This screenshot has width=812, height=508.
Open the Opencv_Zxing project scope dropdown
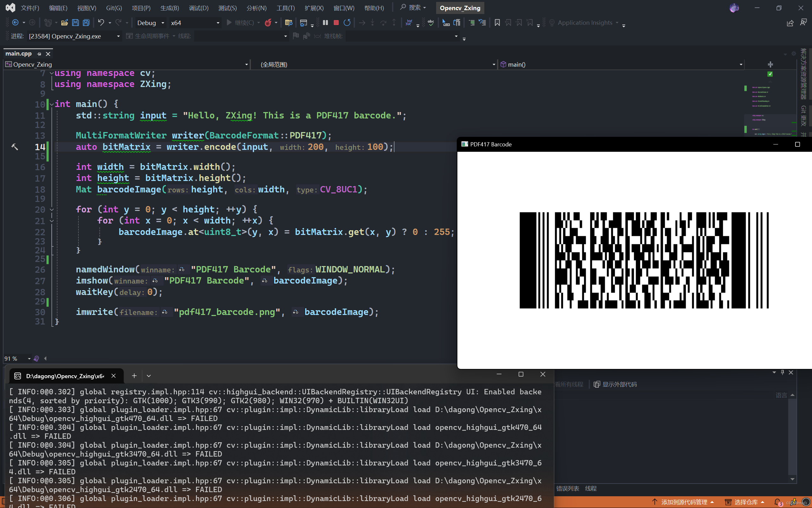[x=127, y=64]
